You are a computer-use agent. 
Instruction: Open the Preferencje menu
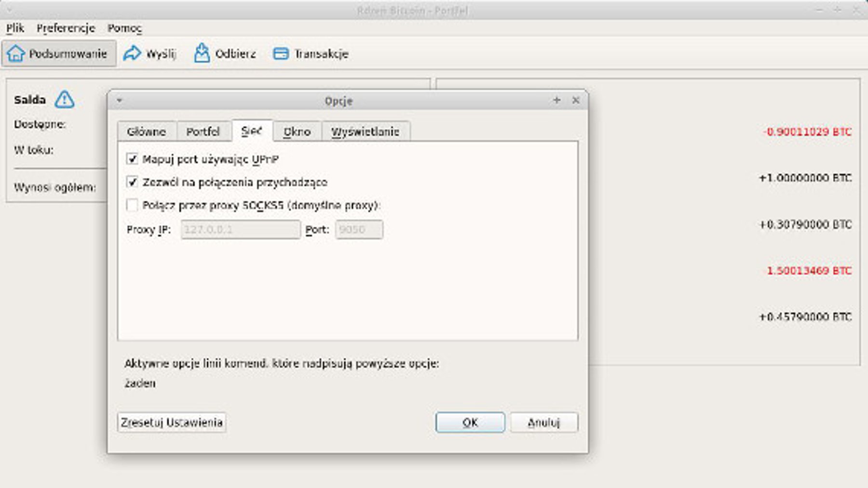pos(66,28)
